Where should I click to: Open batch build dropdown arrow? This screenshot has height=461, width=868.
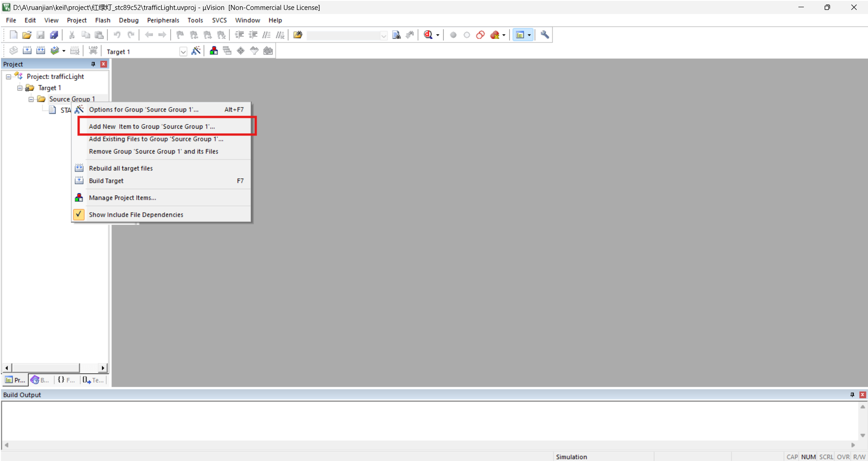64,51
